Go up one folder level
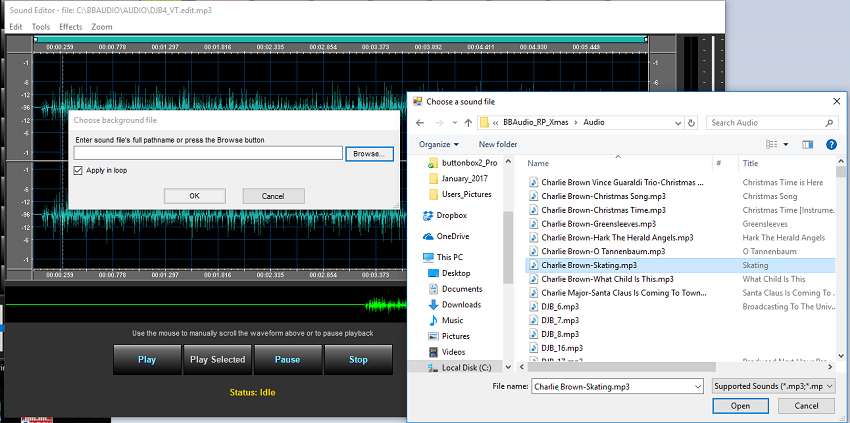The width and height of the screenshot is (850, 423). tap(468, 123)
